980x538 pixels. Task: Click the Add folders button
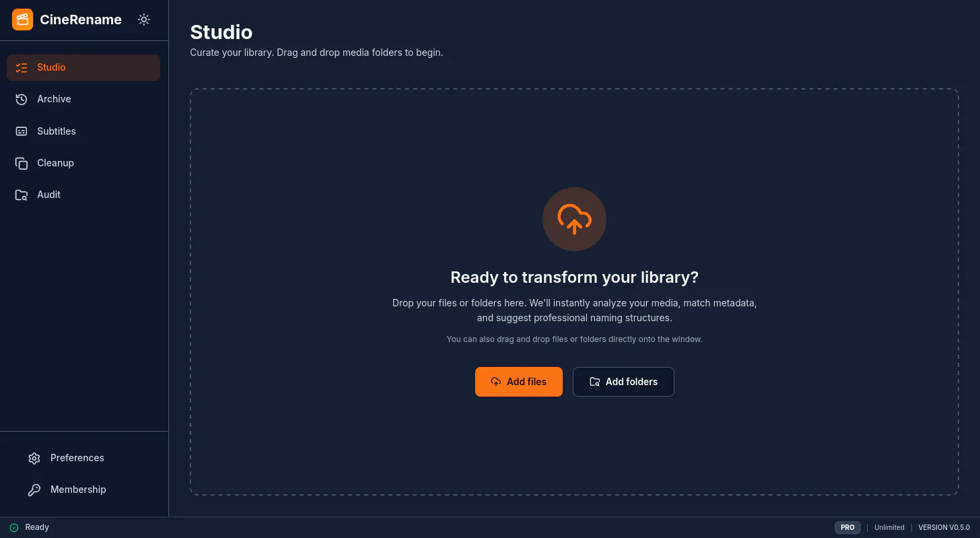coord(623,382)
